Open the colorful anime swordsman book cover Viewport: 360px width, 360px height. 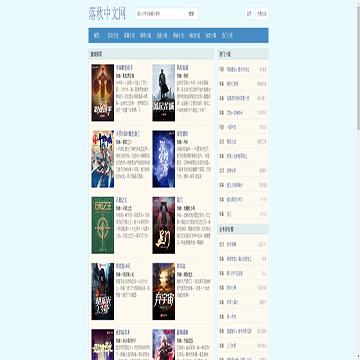pos(103,159)
